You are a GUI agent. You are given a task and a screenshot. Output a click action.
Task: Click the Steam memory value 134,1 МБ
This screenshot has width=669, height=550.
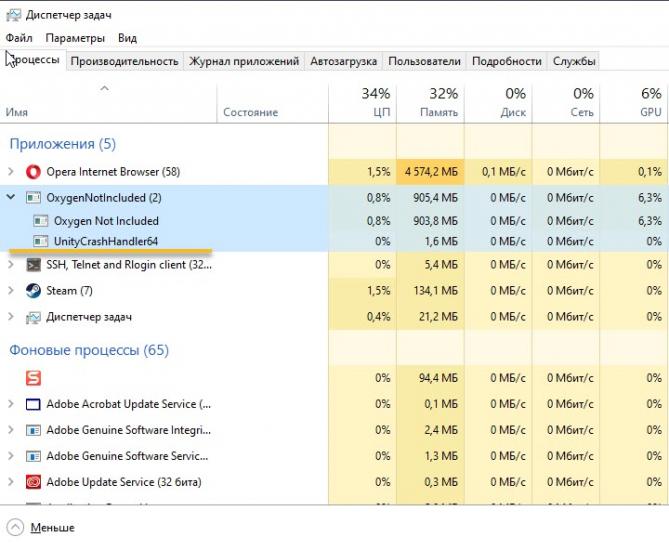click(435, 291)
